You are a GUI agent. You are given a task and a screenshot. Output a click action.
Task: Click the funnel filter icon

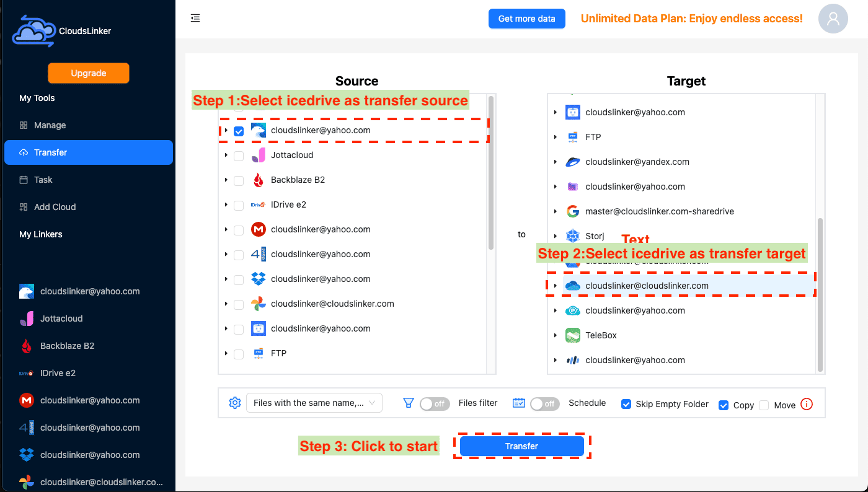(408, 403)
